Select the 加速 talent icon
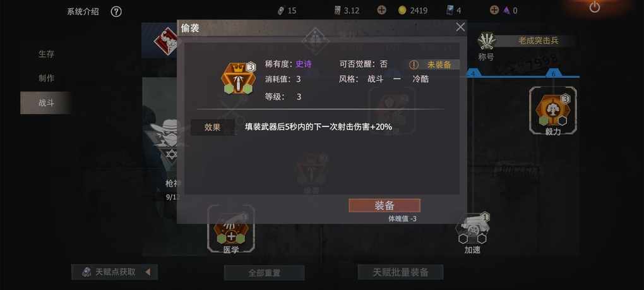Viewport: 644px width, 290px height. 472,228
